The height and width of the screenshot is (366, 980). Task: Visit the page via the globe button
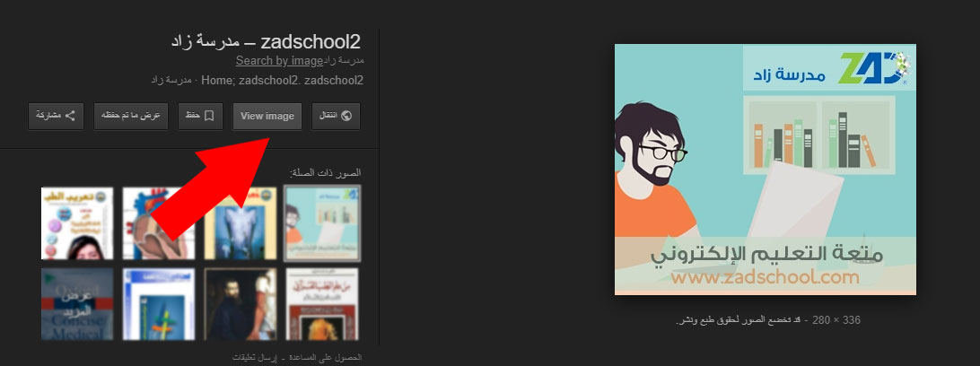[336, 117]
